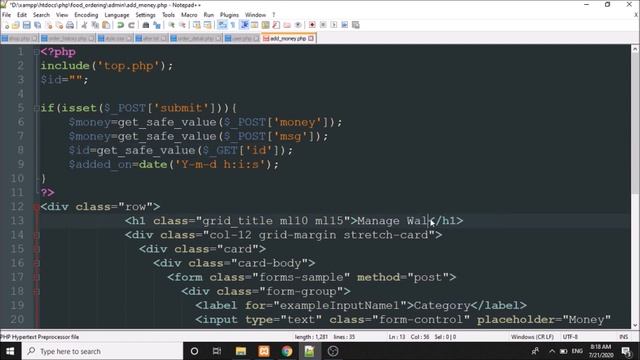Screen dimensions: 640x360
Task: Open File Explorer from the taskbar
Action: pos(241,351)
